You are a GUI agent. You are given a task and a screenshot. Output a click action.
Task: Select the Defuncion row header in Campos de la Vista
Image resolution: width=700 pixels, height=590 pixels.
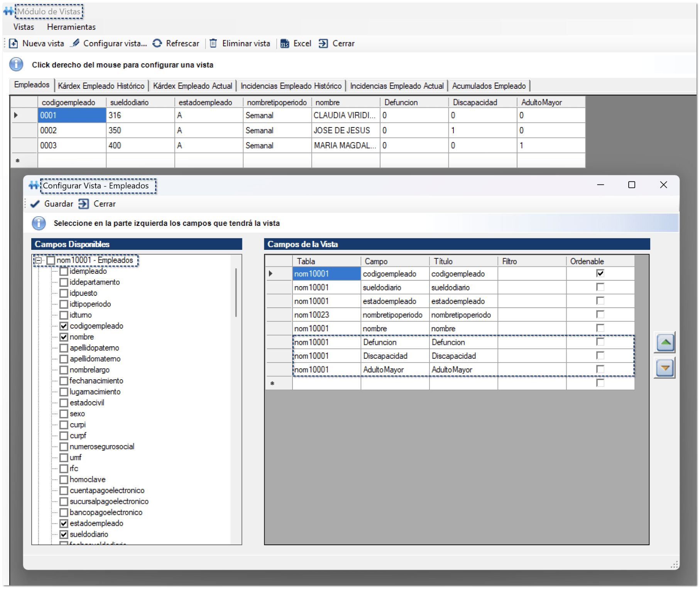[x=278, y=342]
